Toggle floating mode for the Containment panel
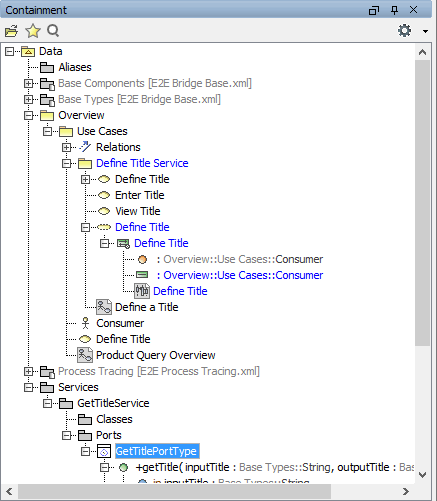Viewport: 437px width, 501px height. 374,10
